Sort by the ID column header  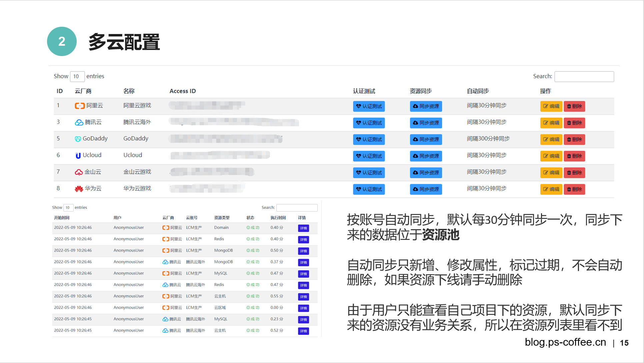[x=60, y=91]
